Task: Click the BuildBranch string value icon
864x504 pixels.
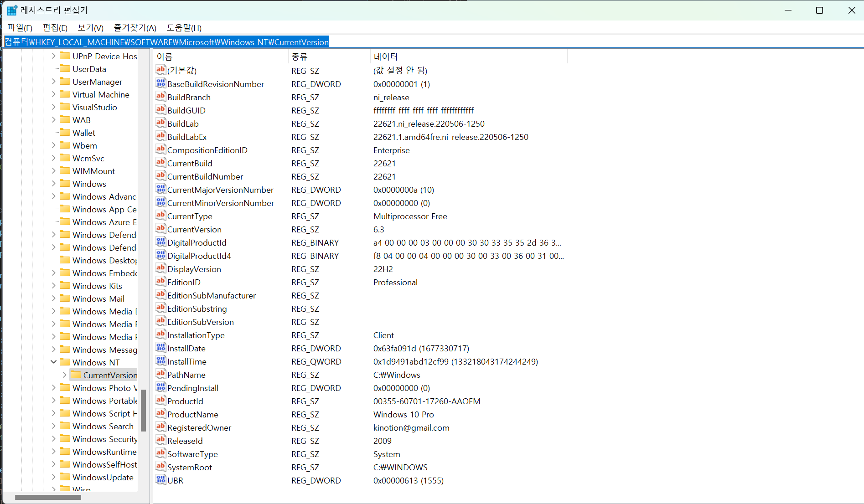Action: [x=160, y=97]
